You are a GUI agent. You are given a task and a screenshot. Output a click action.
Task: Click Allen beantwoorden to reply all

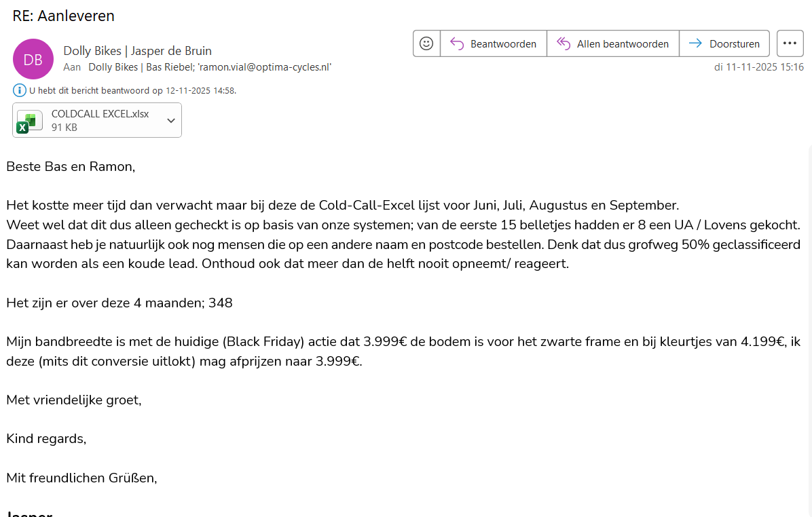pyautogui.click(x=612, y=43)
